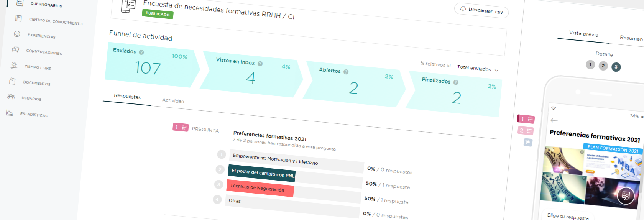Switch to the Actividad tab

173,101
